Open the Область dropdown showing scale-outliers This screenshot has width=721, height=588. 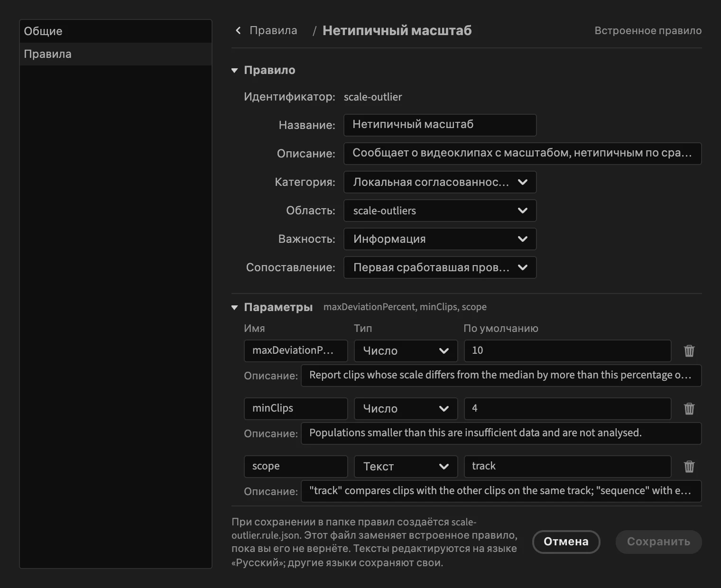tap(440, 211)
